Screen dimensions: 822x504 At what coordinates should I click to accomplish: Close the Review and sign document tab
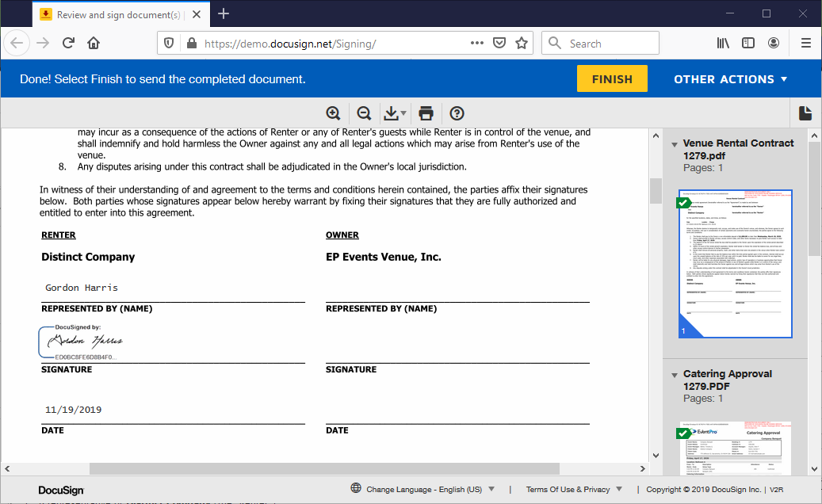point(197,15)
